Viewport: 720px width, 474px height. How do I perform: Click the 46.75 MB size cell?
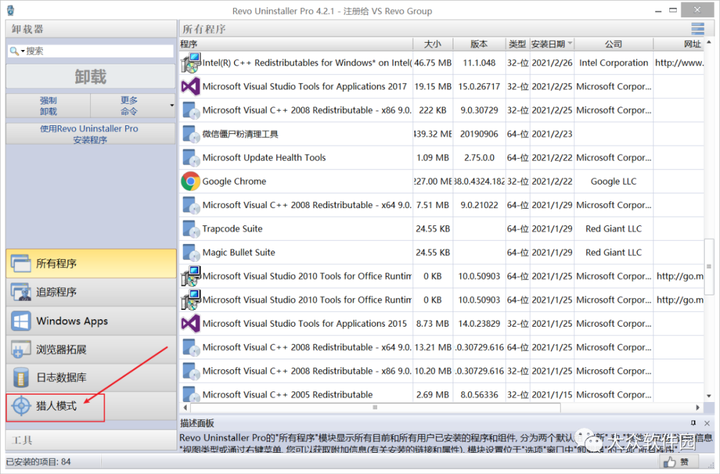coord(433,63)
